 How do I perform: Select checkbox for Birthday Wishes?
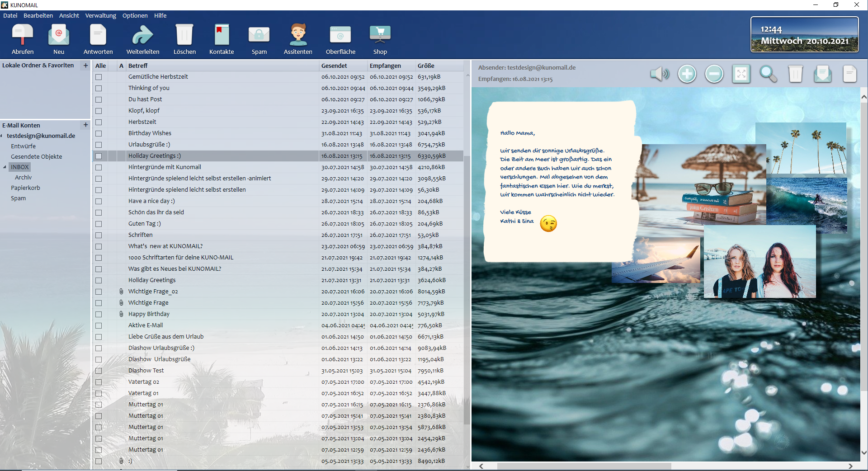pos(99,133)
